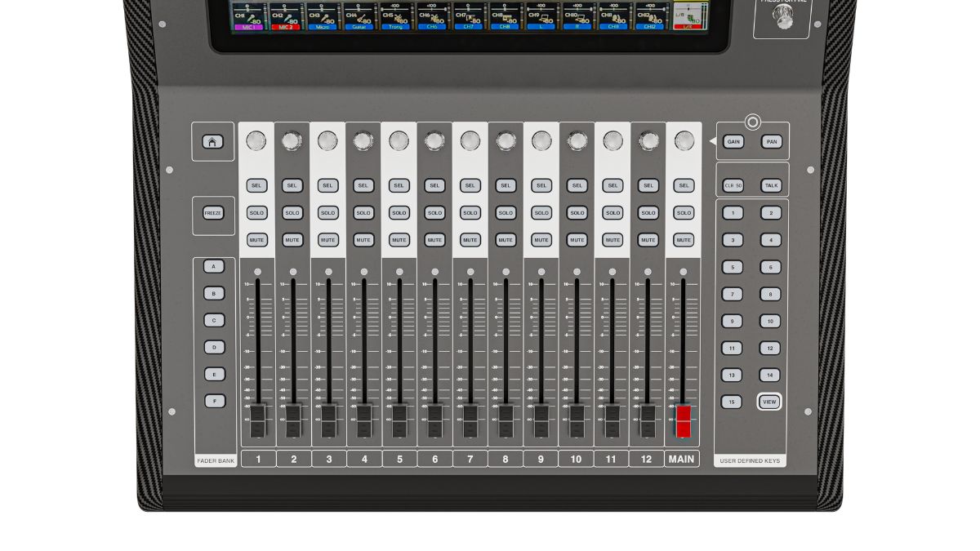
Task: Click the channel 9 rotary encoder knob
Action: 541,141
